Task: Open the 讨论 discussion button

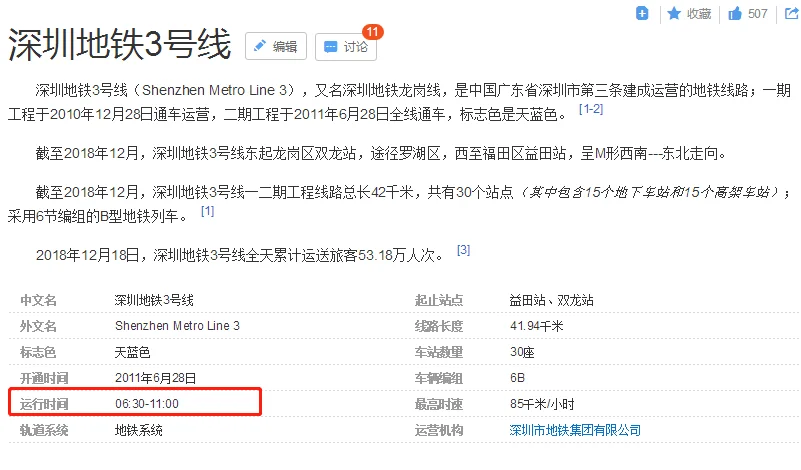Action: pyautogui.click(x=346, y=46)
